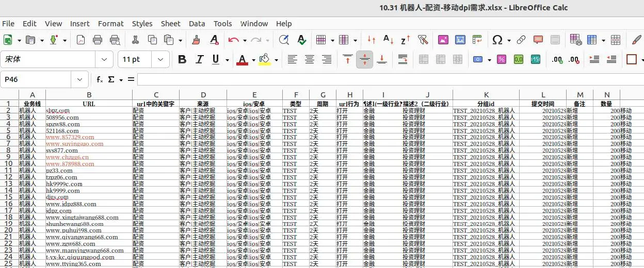
Task: Sort ascending A to Z
Action: [389, 40]
